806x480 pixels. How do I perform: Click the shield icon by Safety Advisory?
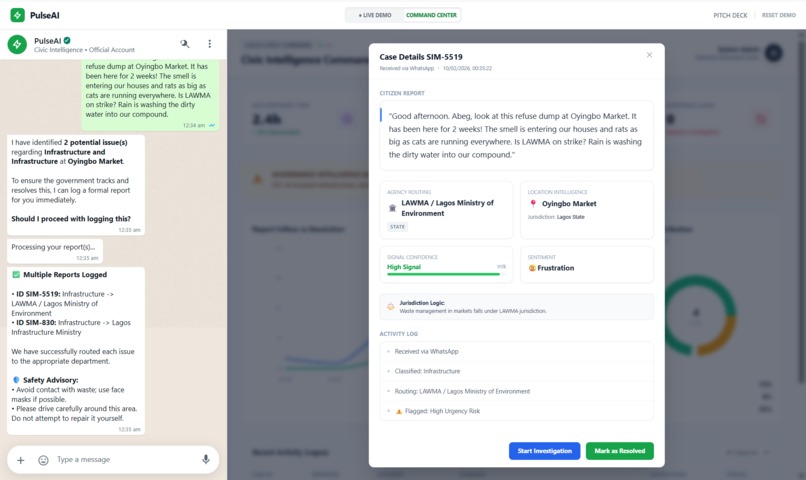[x=16, y=380]
